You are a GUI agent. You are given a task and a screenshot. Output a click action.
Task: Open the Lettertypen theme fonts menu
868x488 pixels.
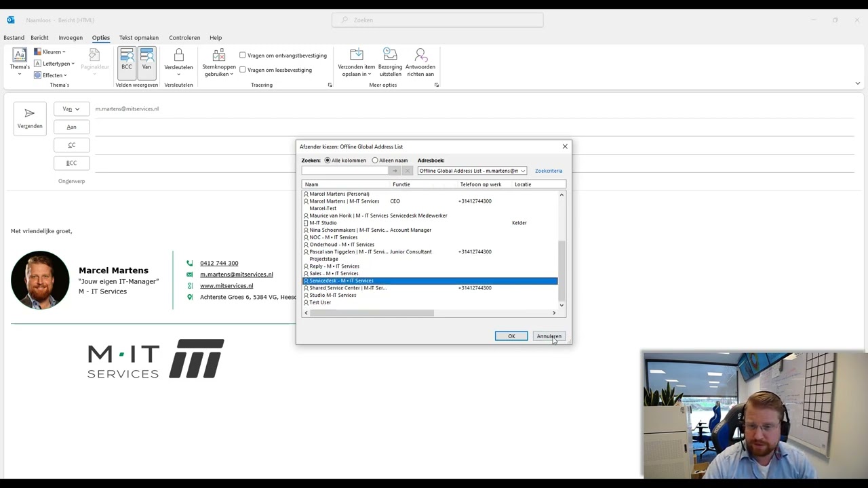click(x=54, y=64)
